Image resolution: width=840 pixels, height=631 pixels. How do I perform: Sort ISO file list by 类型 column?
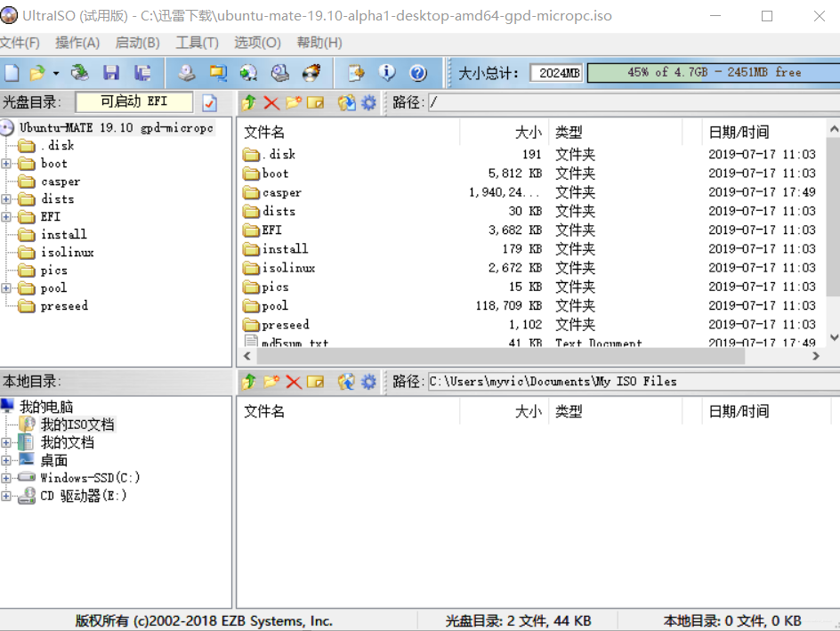(616, 133)
